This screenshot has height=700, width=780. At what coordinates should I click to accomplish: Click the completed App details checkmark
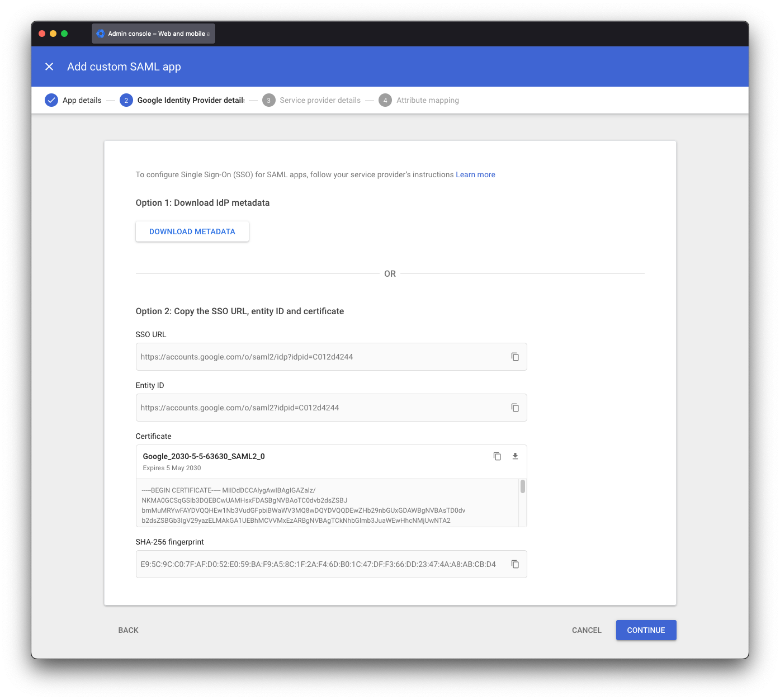[51, 100]
